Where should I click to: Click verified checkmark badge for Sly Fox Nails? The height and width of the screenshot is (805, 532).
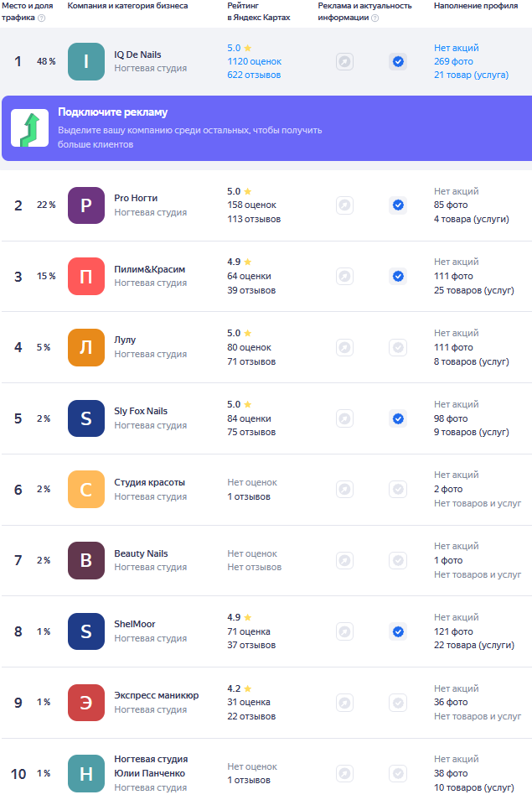point(398,418)
